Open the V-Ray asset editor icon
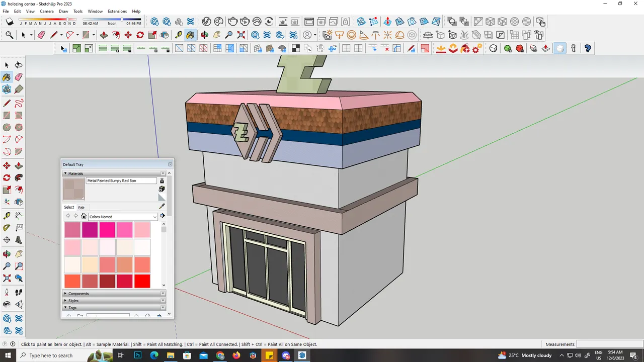The image size is (644, 362). (206, 22)
